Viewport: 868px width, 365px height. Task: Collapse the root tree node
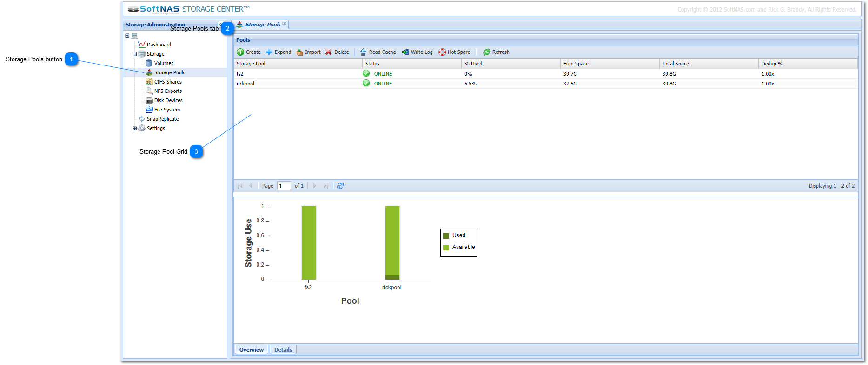[x=127, y=35]
